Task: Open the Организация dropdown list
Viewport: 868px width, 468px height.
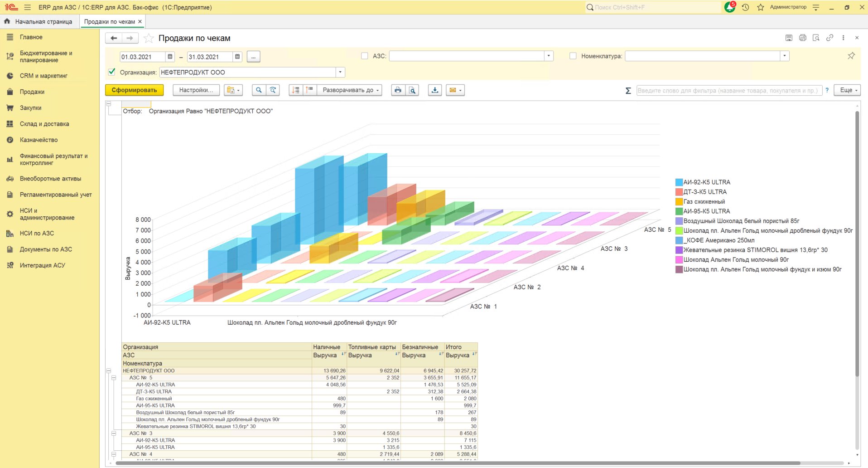Action: coord(340,72)
